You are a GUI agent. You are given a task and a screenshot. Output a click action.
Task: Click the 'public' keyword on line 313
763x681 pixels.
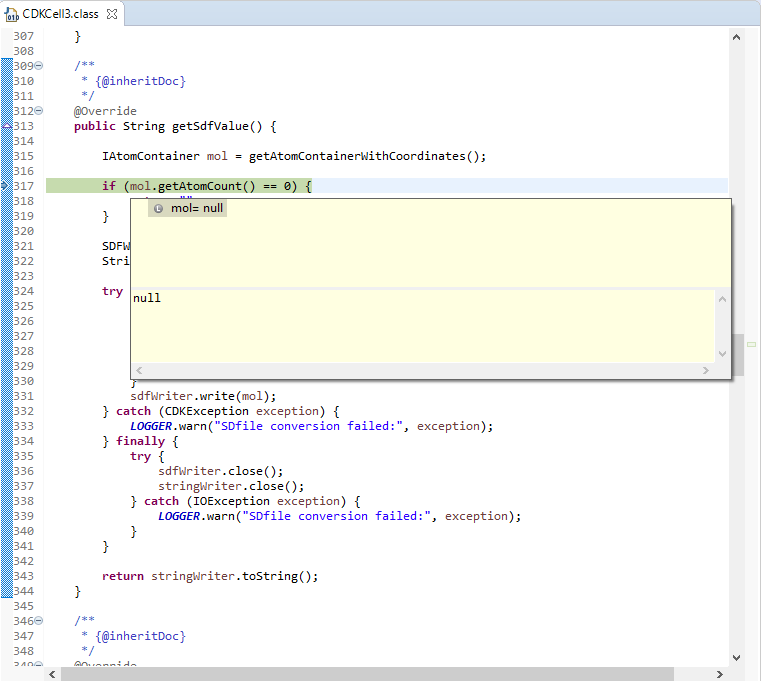(95, 127)
